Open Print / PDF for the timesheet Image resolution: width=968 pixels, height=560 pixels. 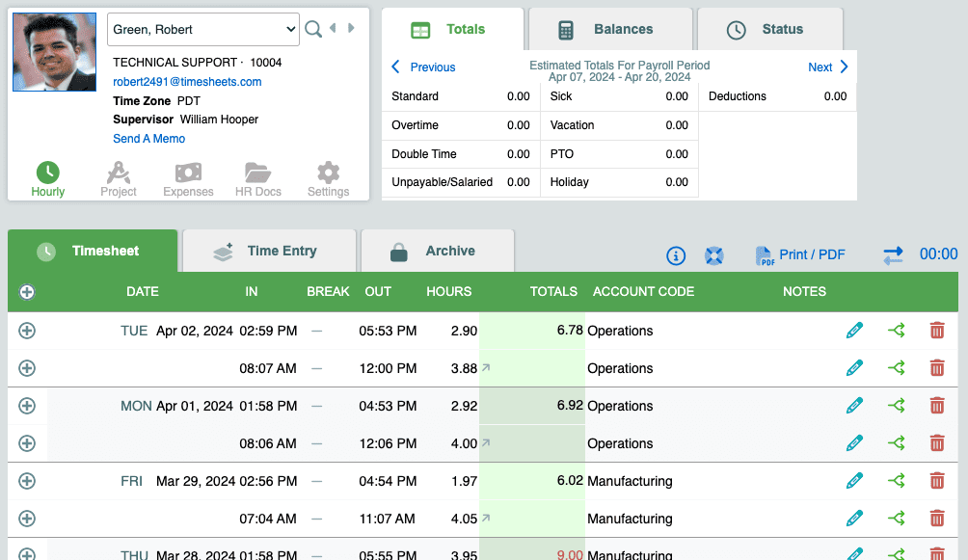(800, 255)
